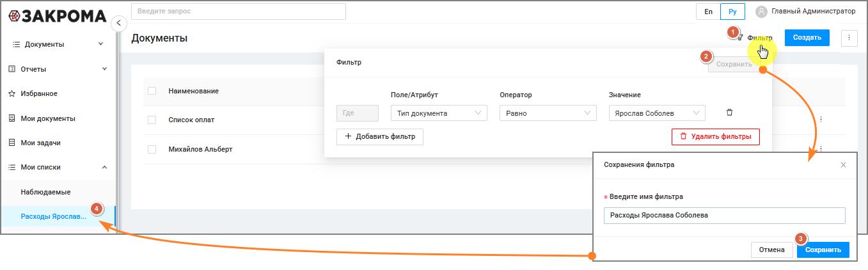Expand Отчеты in the sidebar

(x=58, y=69)
